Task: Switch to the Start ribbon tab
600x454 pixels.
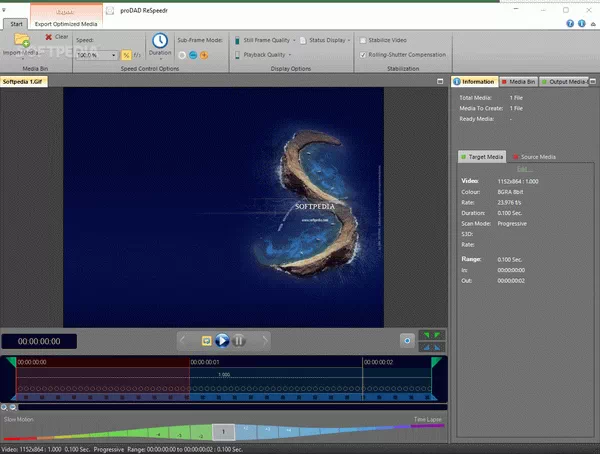Action: coord(16,24)
